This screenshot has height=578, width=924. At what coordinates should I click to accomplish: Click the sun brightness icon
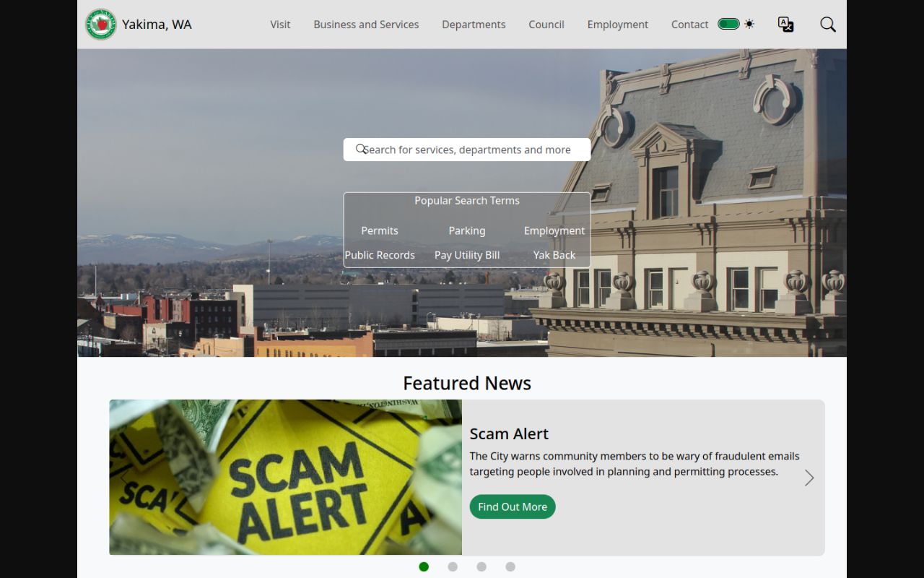(x=749, y=24)
